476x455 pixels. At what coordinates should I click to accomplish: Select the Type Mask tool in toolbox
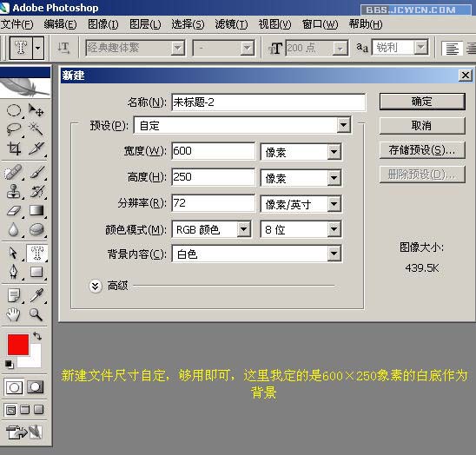click(36, 253)
